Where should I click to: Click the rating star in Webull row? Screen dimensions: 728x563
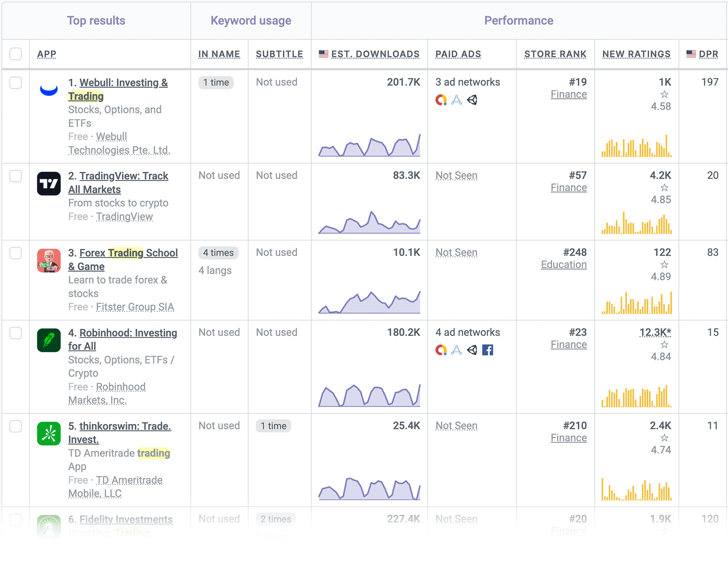(x=664, y=94)
